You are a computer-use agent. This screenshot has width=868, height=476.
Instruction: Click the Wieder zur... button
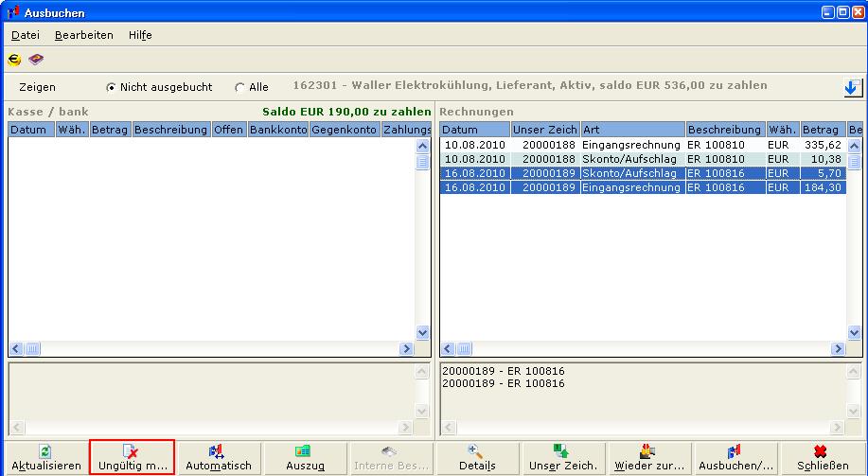650,458
